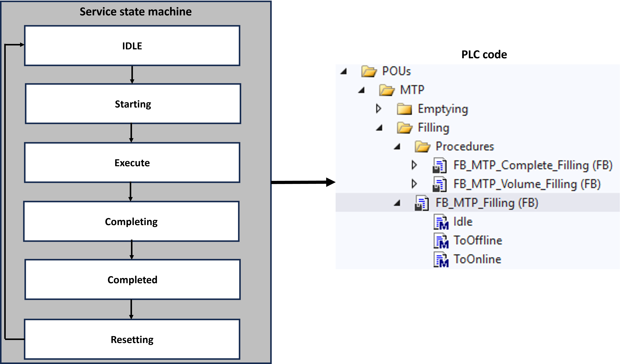This screenshot has width=633, height=364.
Task: Click the Starting state box
Action: pos(133,104)
